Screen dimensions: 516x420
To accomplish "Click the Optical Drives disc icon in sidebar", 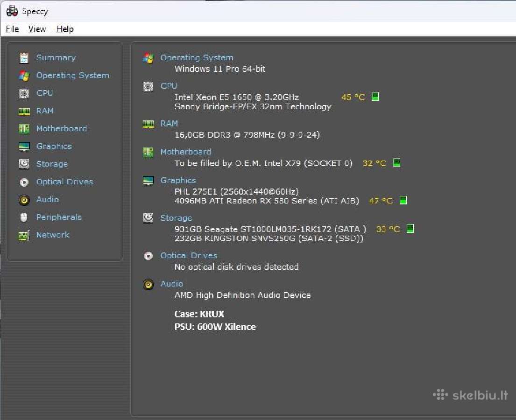I will pos(24,182).
